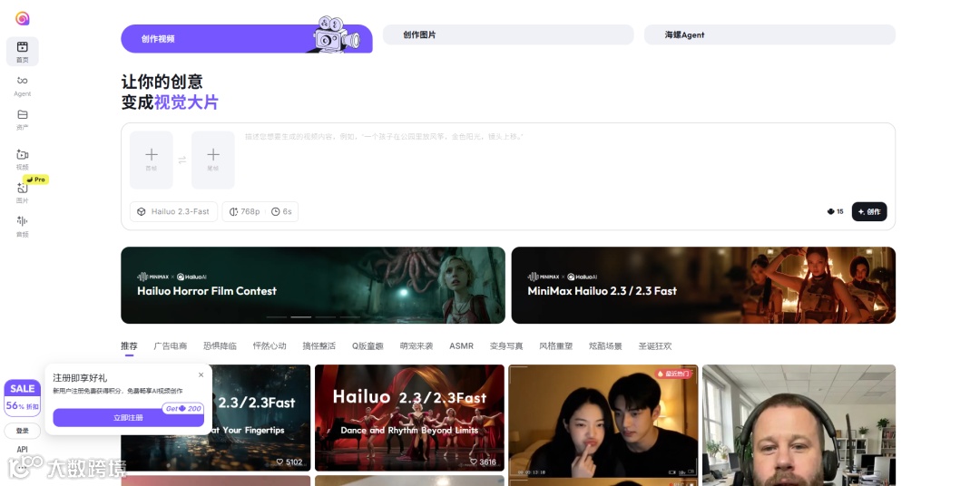The width and height of the screenshot is (980, 486).
Task: Select the 搞怪整活 category tab
Action: pos(318,346)
